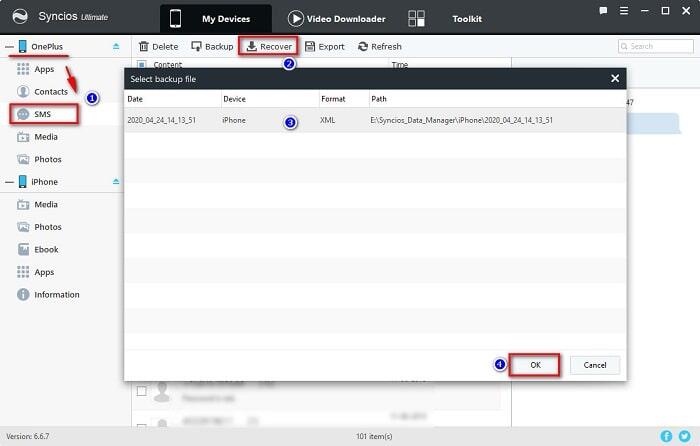Open the hamburger menu in title bar
700x446 pixels.
point(624,11)
